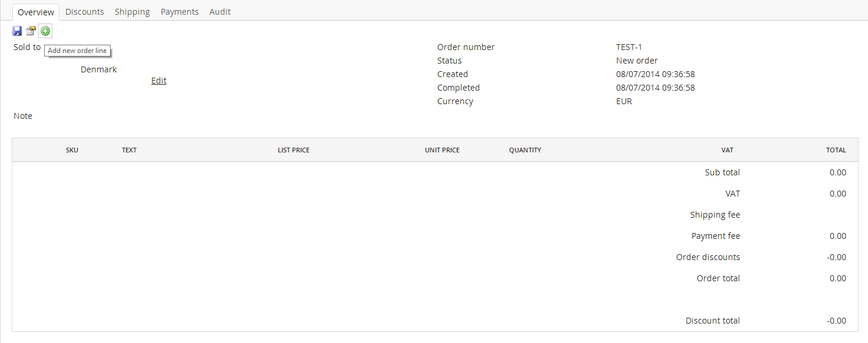Click the VAT column header
This screenshot has width=868, height=343.
coord(727,150)
